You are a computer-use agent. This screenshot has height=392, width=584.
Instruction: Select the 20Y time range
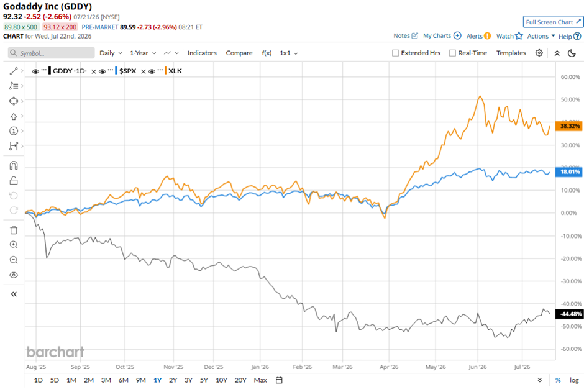[x=240, y=380]
